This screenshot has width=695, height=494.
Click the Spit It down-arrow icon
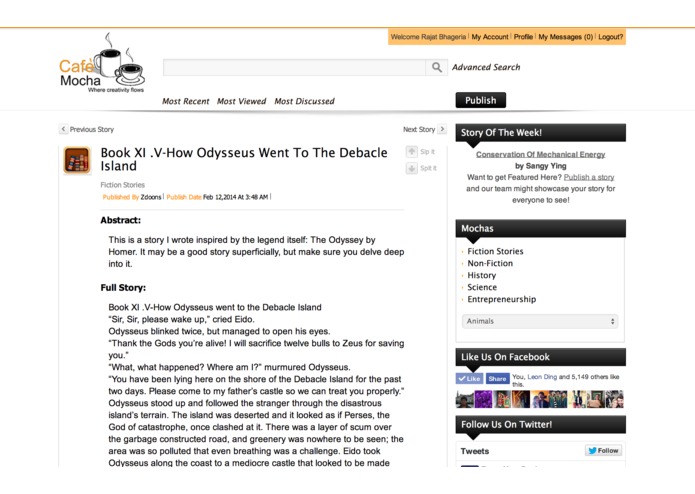tap(411, 168)
